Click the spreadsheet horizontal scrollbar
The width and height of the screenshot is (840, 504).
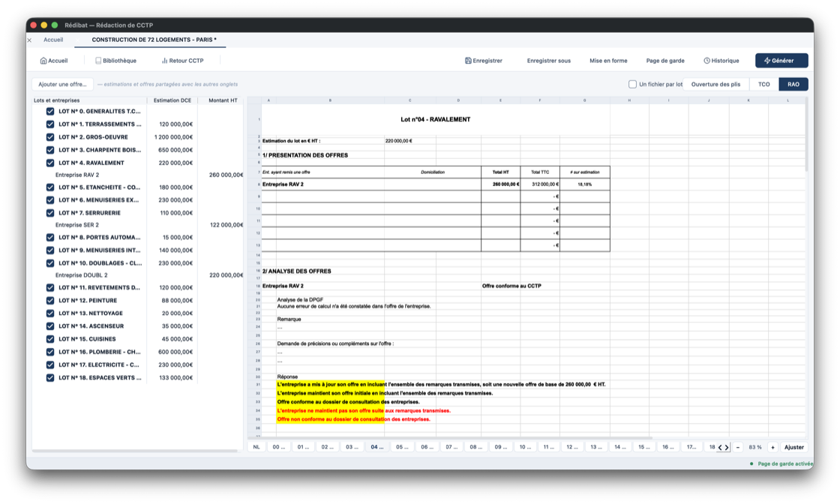pyautogui.click(x=450, y=437)
